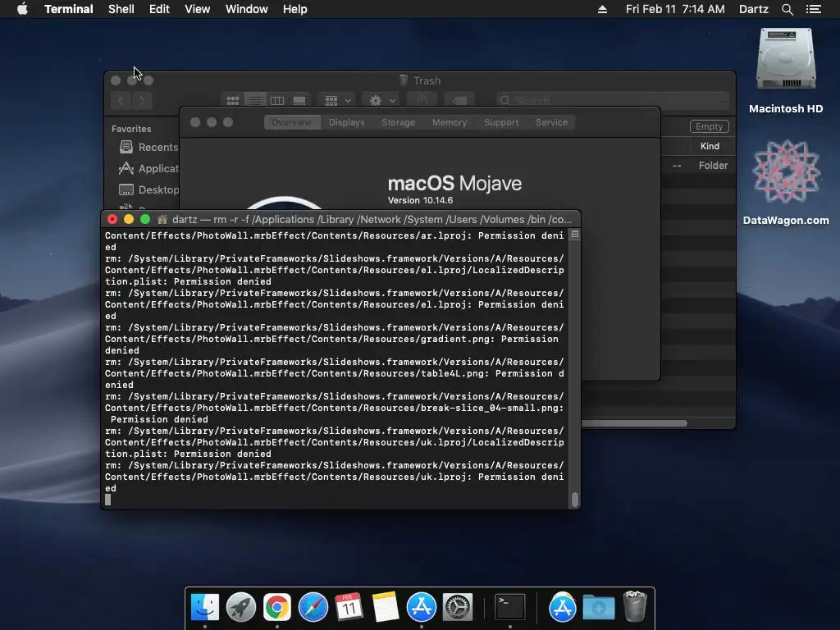Switch Trash window to gallery view
This screenshot has height=630, width=840.
[x=299, y=100]
